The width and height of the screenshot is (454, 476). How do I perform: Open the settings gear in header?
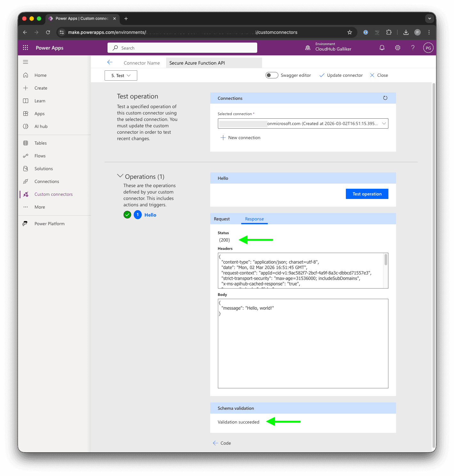click(397, 48)
